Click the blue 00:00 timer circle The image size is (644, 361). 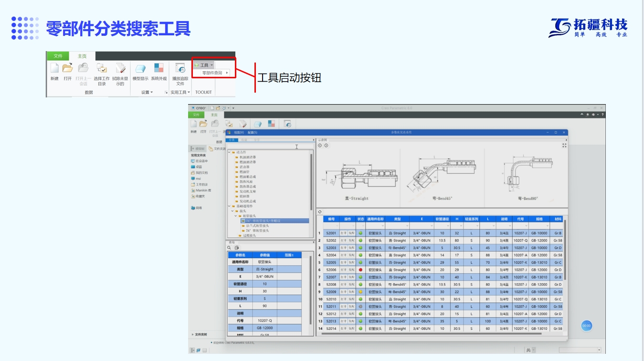(x=586, y=326)
